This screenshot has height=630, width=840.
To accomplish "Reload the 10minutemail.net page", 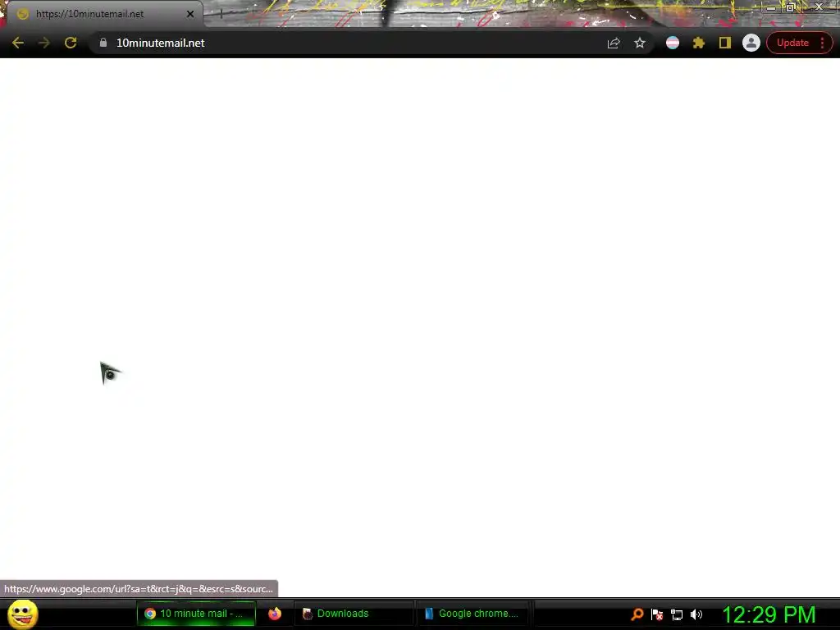I will [x=71, y=43].
